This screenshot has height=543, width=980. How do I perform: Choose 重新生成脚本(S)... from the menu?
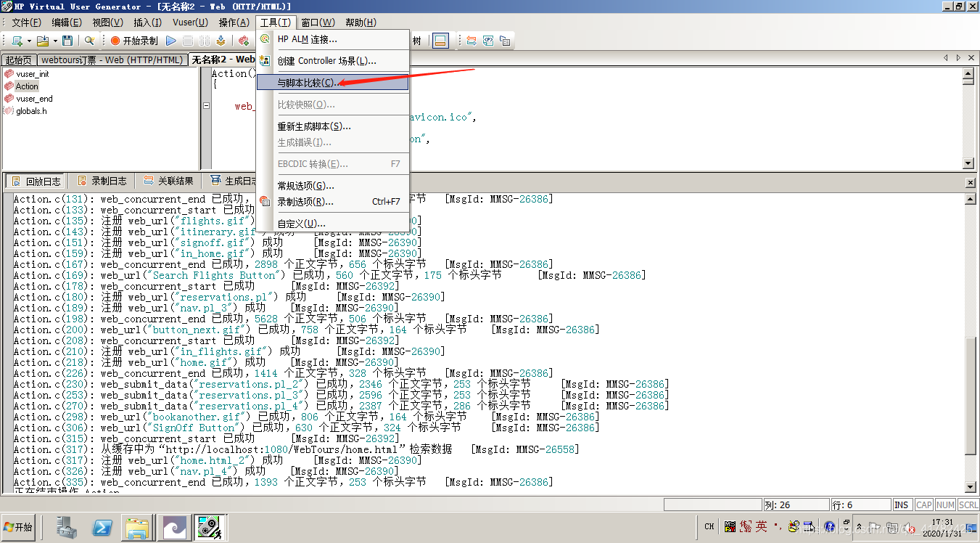pos(333,126)
